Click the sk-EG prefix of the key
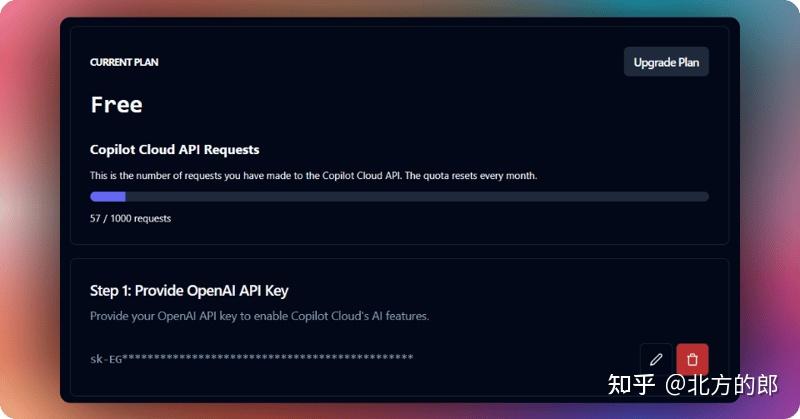Image resolution: width=800 pixels, height=419 pixels. pos(105,357)
